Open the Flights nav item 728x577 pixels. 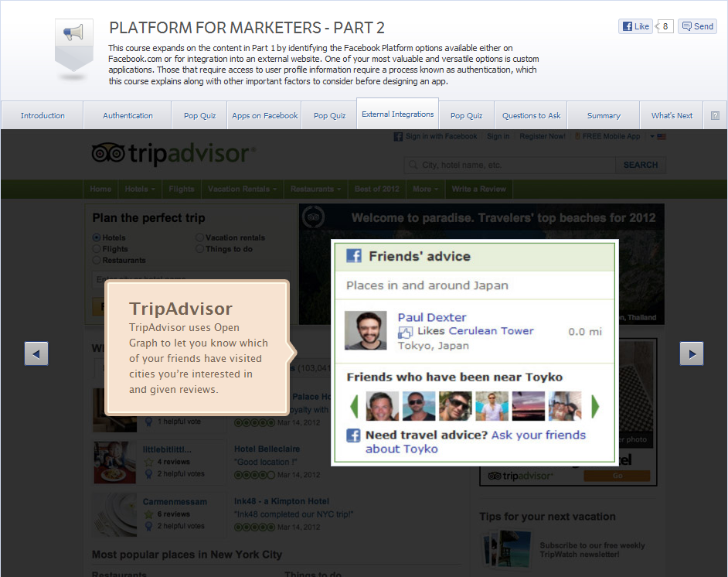coord(182,189)
